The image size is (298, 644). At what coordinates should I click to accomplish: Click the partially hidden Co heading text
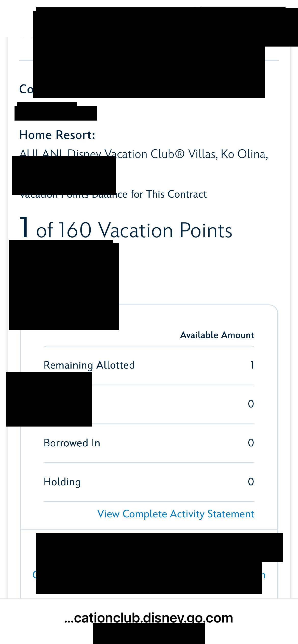tap(26, 89)
